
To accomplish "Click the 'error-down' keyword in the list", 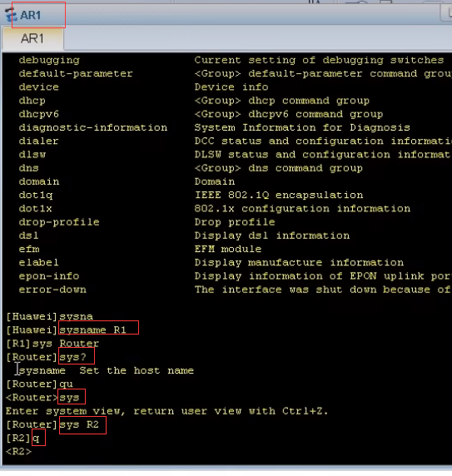I will click(52, 290).
